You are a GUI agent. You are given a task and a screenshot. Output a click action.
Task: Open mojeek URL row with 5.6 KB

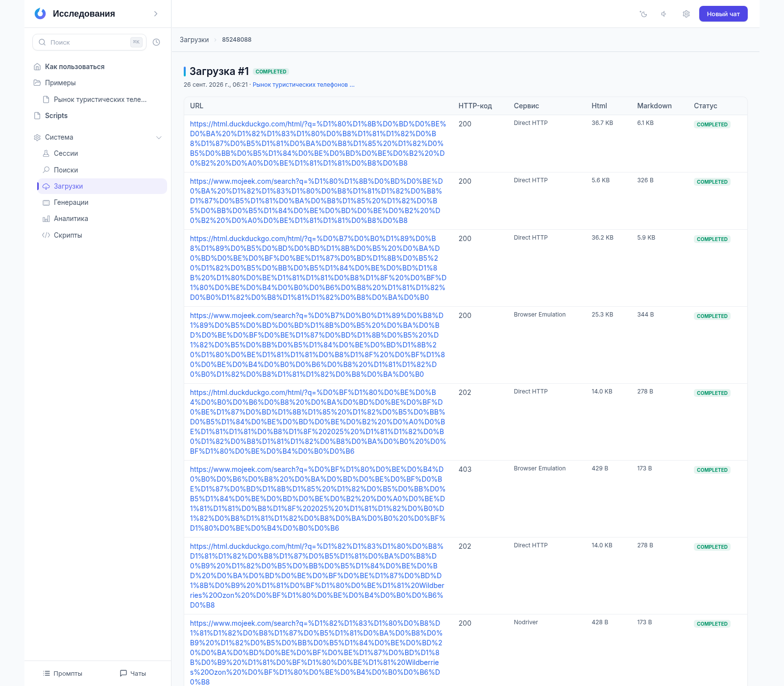(x=316, y=201)
